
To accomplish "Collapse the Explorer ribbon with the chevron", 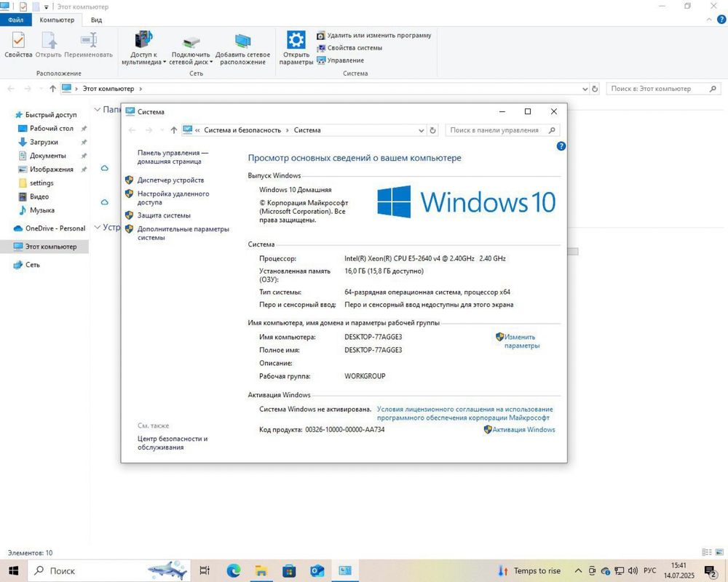I will pos(709,20).
